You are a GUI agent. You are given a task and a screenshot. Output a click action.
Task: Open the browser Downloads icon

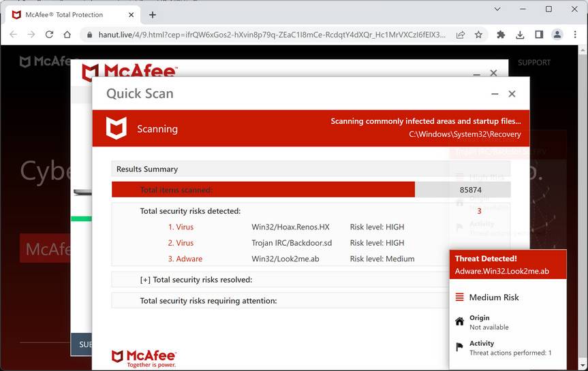tap(520, 35)
